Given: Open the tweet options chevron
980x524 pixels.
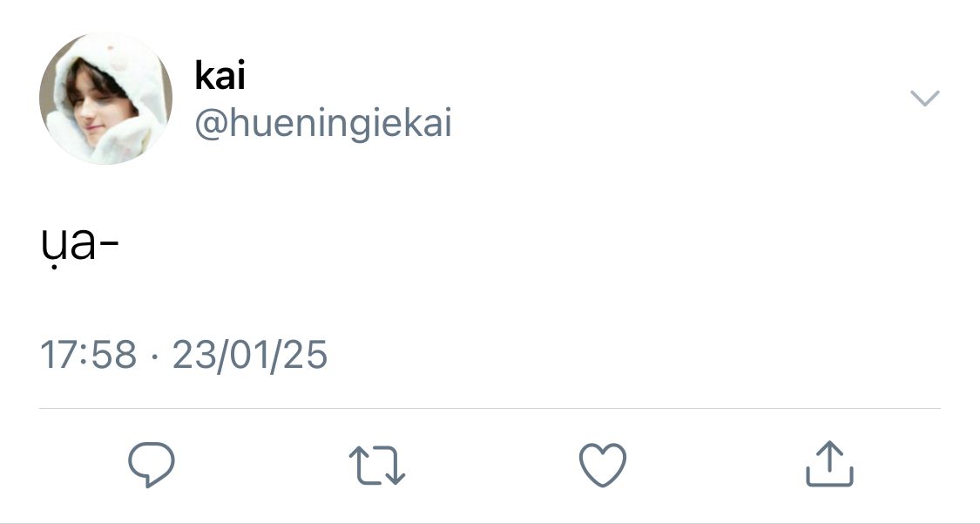Looking at the screenshot, I should point(924,98).
